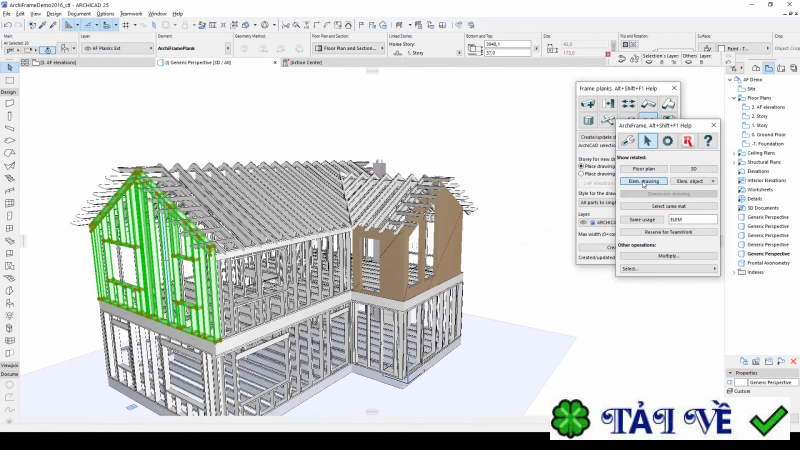Select the Arrow tool in the left toolbox

pyautogui.click(x=9, y=67)
